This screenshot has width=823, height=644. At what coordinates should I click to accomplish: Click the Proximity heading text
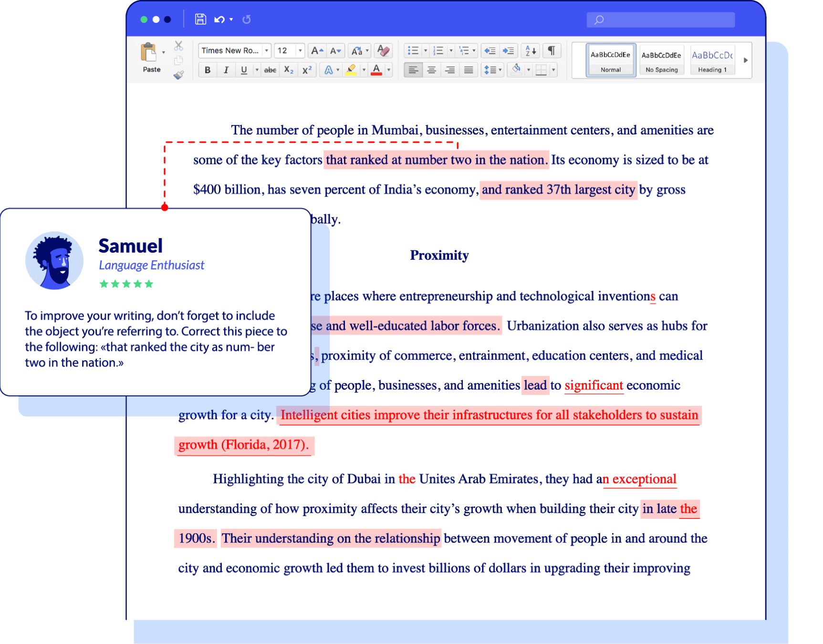tap(439, 255)
